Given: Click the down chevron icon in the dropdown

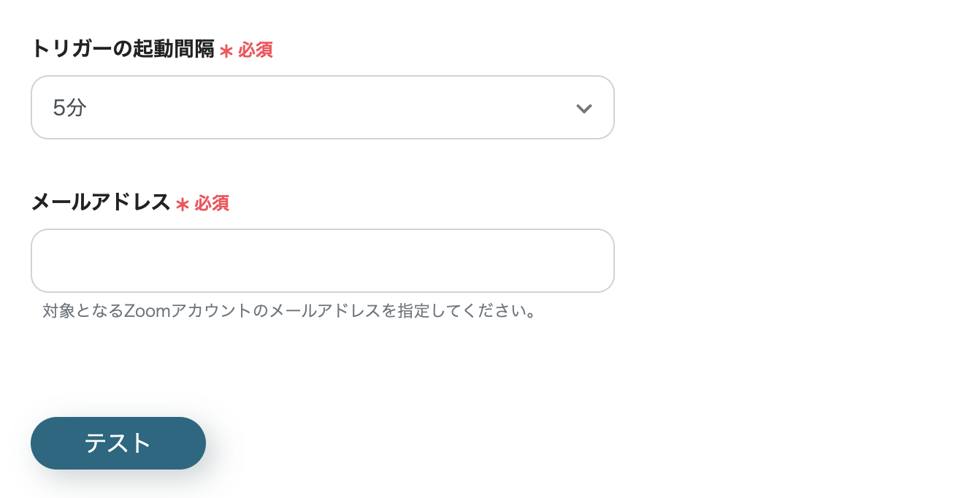Looking at the screenshot, I should coord(583,107).
